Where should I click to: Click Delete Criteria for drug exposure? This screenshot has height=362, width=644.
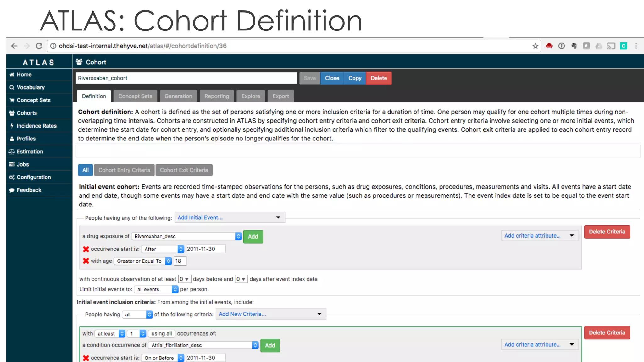click(x=607, y=232)
